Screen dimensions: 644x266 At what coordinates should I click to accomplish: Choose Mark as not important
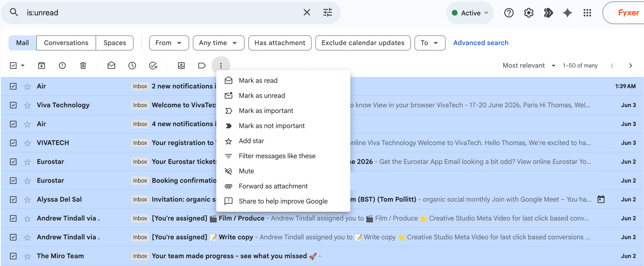tap(283, 126)
